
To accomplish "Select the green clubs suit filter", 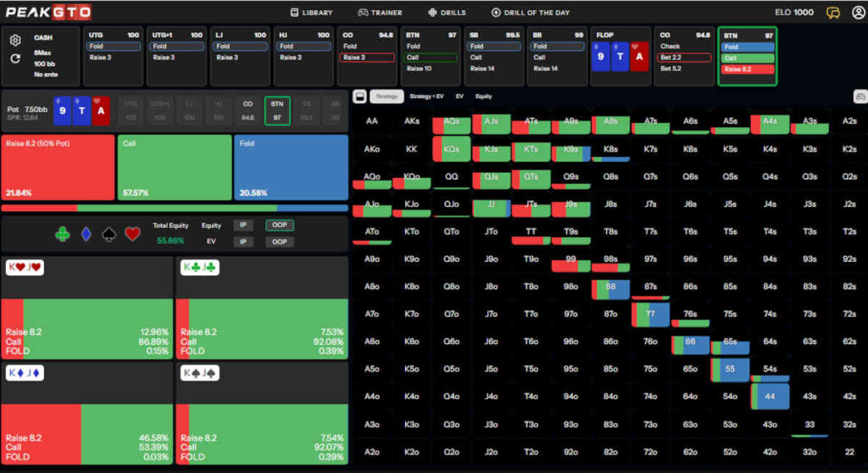I will pyautogui.click(x=63, y=234).
